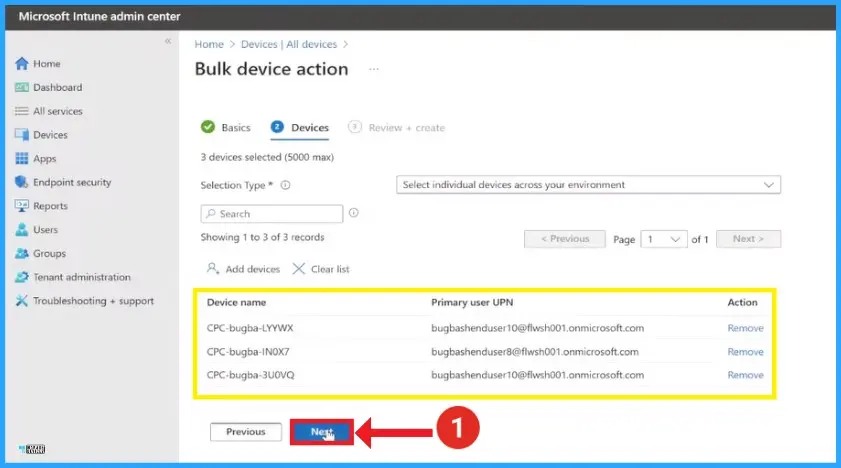
Task: Click Device name column header
Action: pos(237,302)
